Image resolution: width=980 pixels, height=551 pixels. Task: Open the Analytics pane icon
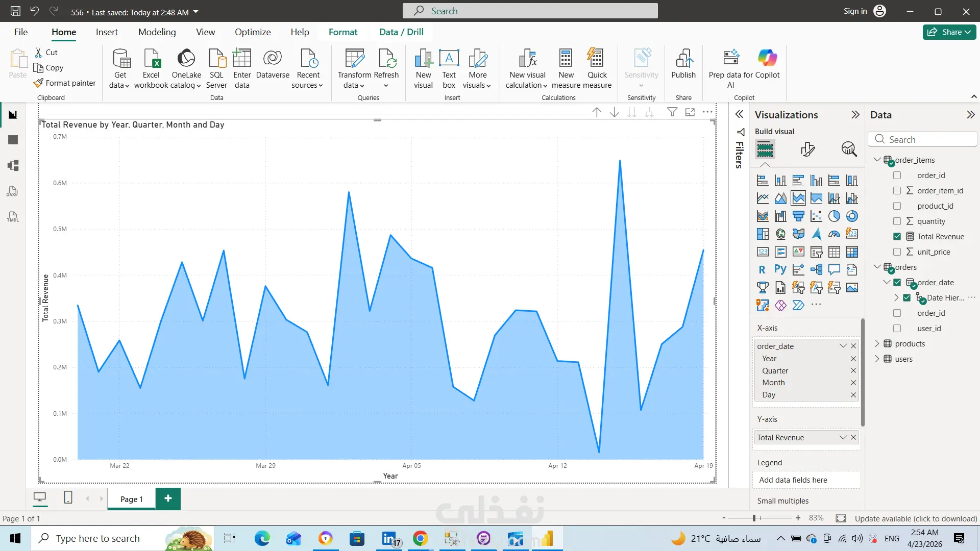(x=849, y=149)
